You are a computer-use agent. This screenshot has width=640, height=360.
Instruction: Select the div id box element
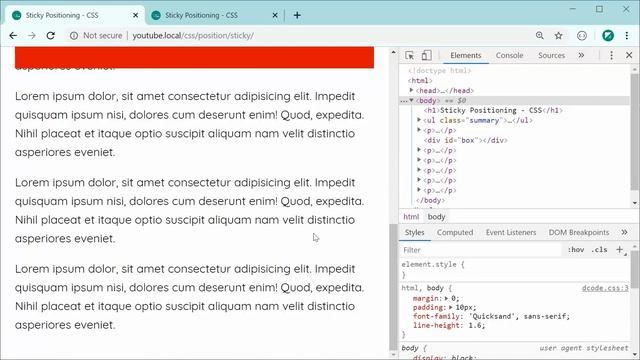[465, 140]
